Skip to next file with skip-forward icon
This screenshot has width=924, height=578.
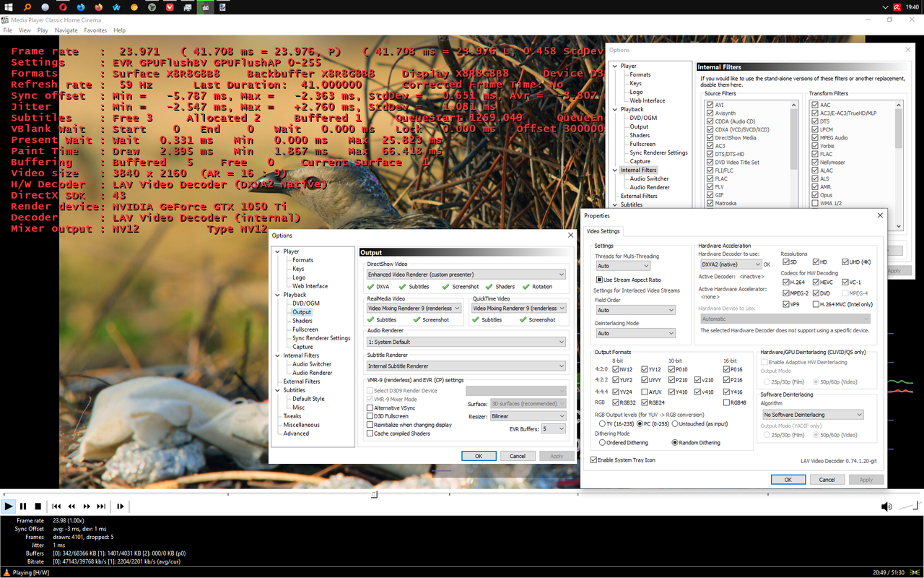coord(102,506)
